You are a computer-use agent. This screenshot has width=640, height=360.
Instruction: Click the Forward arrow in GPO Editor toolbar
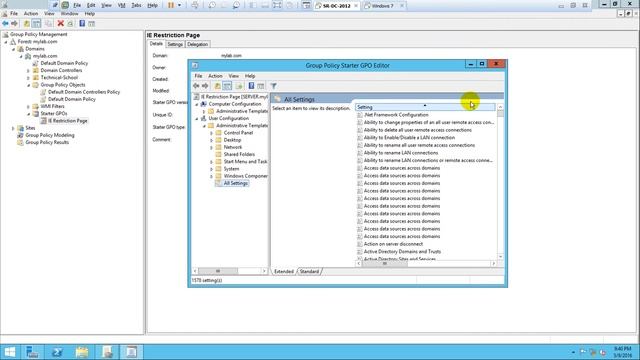tap(205, 86)
